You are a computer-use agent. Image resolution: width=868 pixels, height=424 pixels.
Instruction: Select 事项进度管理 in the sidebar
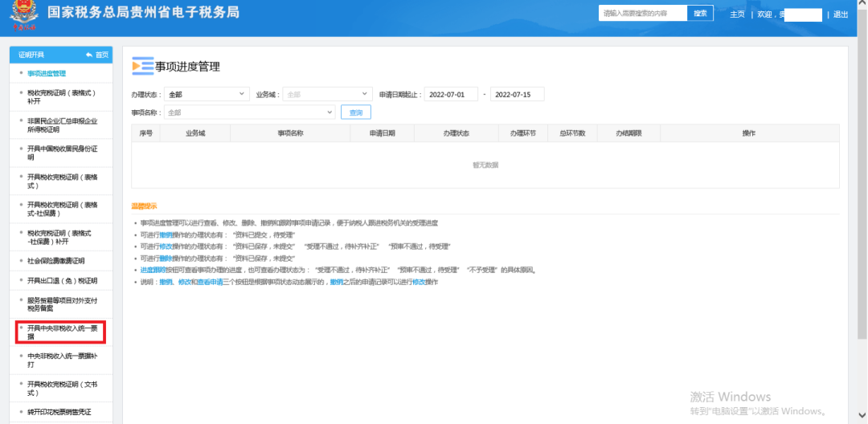pyautogui.click(x=47, y=73)
